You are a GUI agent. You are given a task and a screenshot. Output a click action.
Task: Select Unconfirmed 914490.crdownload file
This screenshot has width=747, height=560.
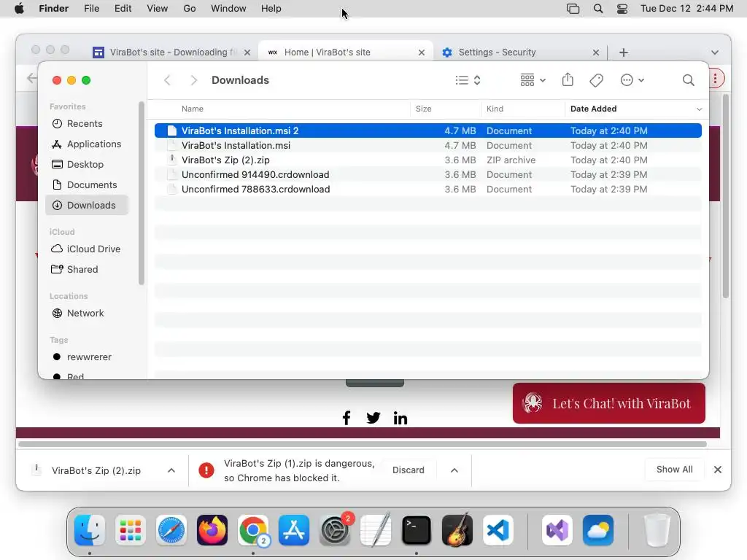[x=427, y=175]
